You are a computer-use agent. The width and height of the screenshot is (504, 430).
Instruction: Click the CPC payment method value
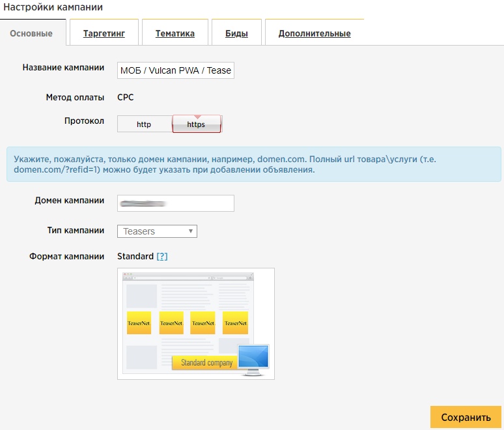(x=126, y=97)
